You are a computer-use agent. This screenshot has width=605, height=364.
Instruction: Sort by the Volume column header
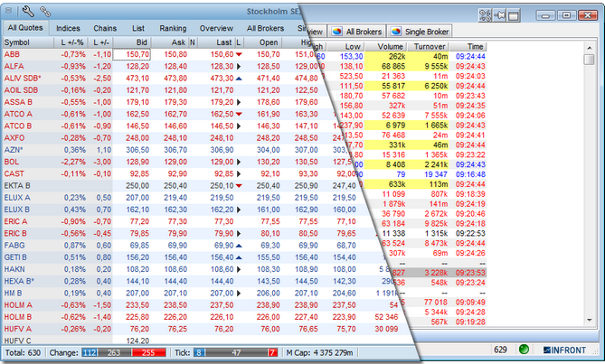coord(385,47)
